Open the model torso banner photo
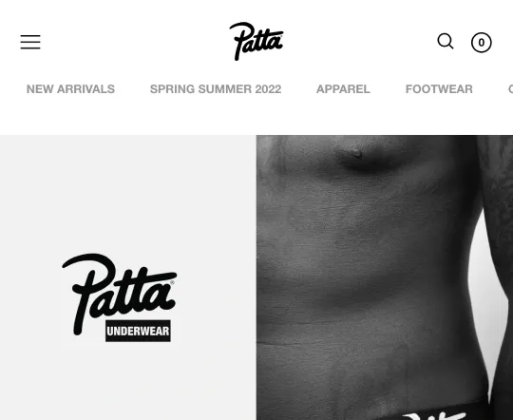The image size is (513, 420). [385, 277]
